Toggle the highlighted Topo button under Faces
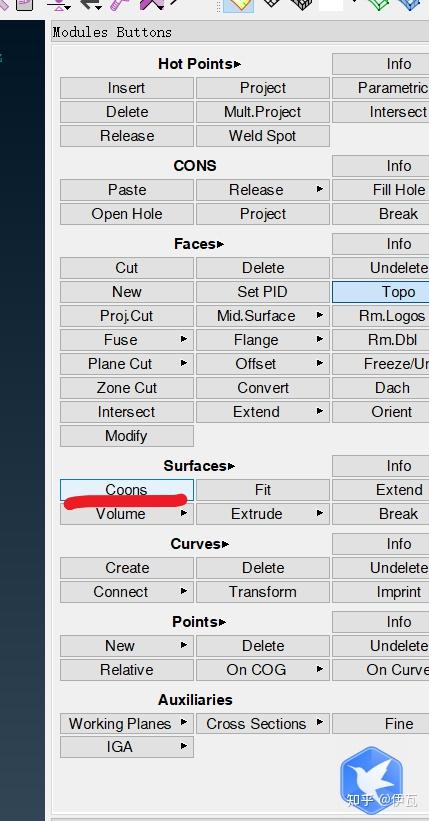This screenshot has width=429, height=821. (380, 292)
